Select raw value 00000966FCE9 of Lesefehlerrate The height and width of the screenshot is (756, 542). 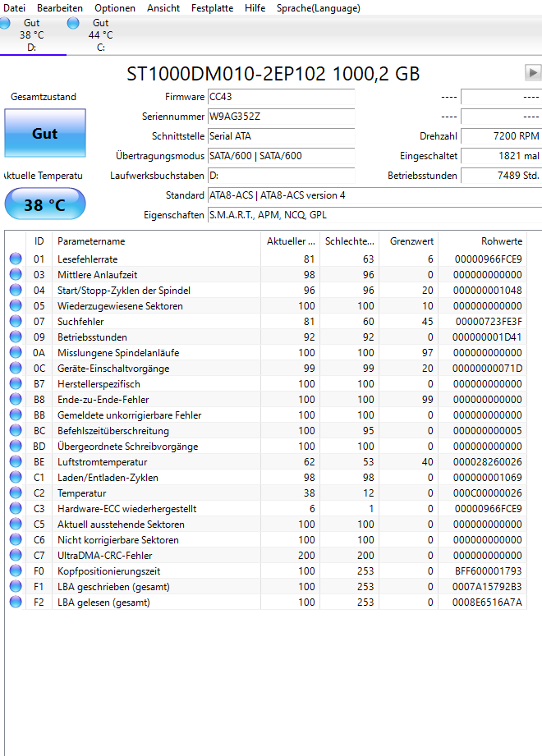click(488, 259)
